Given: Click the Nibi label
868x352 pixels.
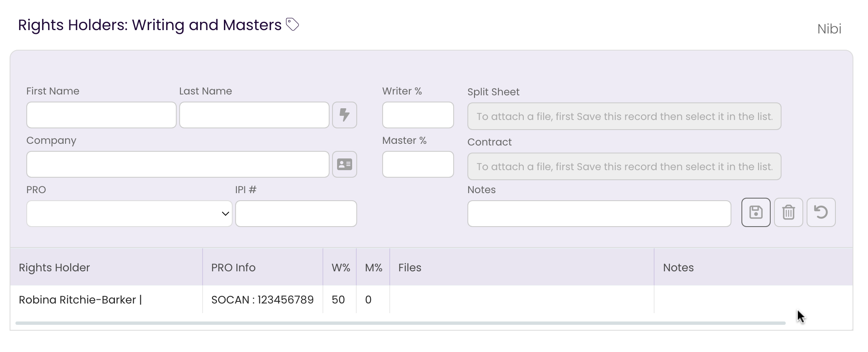Looking at the screenshot, I should point(829,29).
